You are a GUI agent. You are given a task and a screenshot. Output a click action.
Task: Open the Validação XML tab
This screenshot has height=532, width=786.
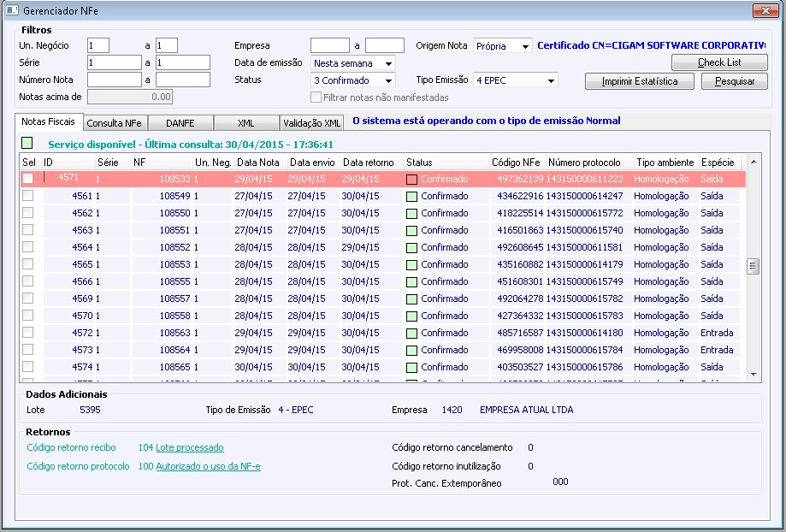coord(312,123)
